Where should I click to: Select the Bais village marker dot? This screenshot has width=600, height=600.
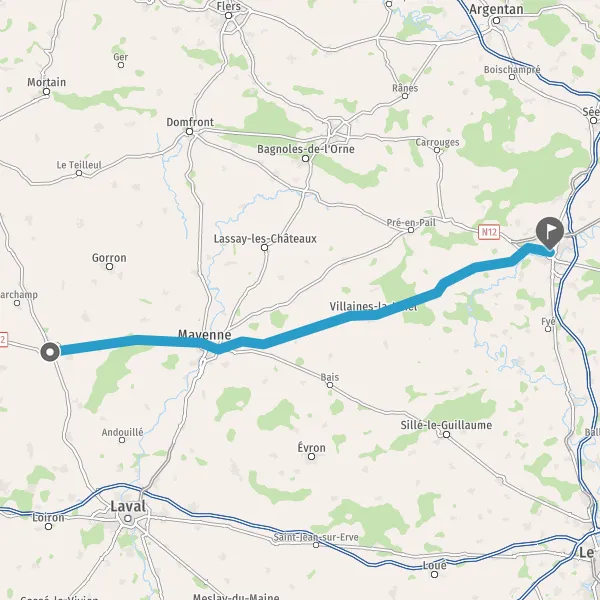point(330,385)
